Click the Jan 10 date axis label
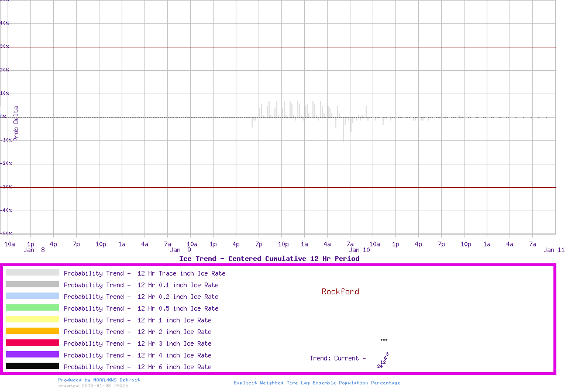Viewport: 585px width, 392px height. [359, 250]
